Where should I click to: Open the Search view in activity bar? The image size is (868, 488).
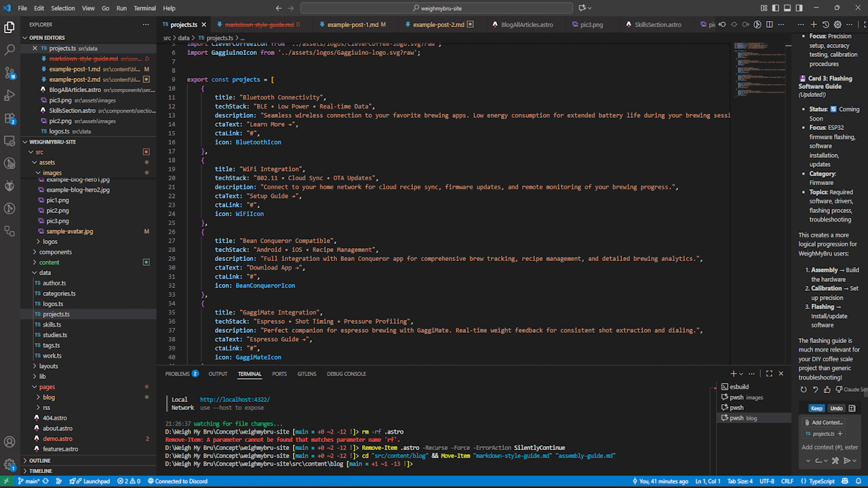9,49
